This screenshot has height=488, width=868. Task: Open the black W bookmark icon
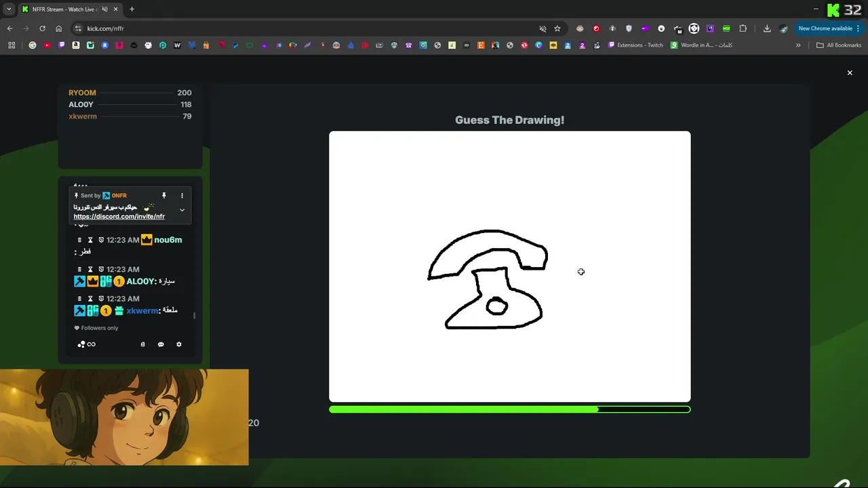pyautogui.click(x=177, y=45)
